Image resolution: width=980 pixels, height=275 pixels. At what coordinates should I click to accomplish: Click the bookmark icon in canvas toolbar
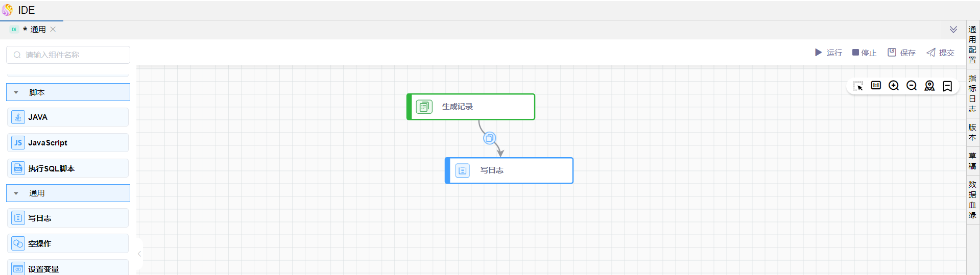tap(947, 86)
